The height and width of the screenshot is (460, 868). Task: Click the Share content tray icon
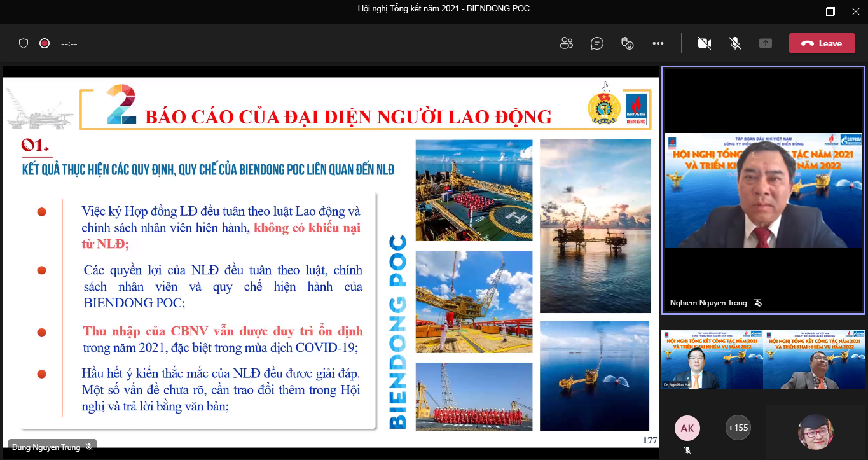pyautogui.click(x=766, y=43)
